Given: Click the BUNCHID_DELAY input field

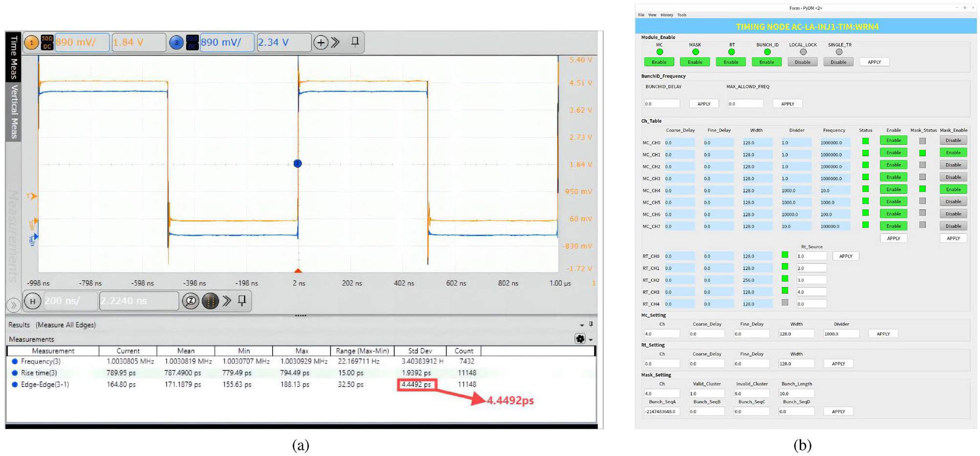Looking at the screenshot, I should tap(661, 104).
